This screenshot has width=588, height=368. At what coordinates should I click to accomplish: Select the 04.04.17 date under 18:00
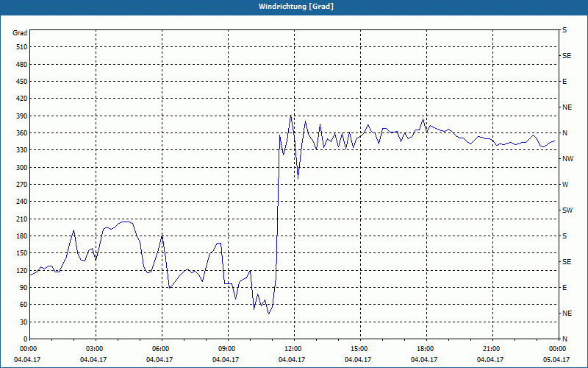[x=424, y=360]
